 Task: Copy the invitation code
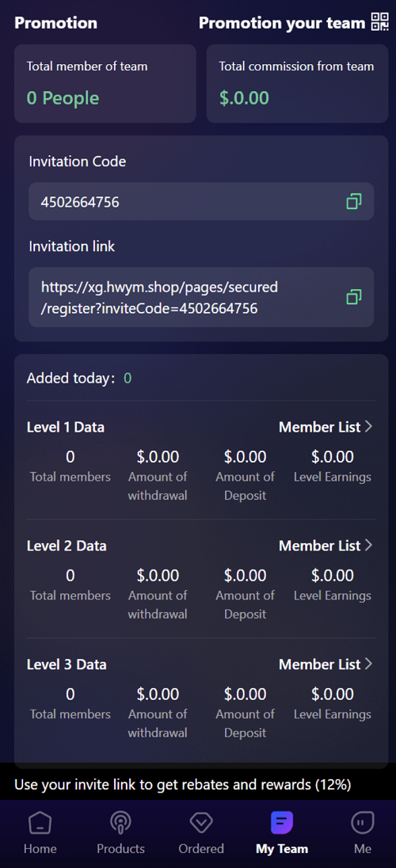pyautogui.click(x=354, y=201)
